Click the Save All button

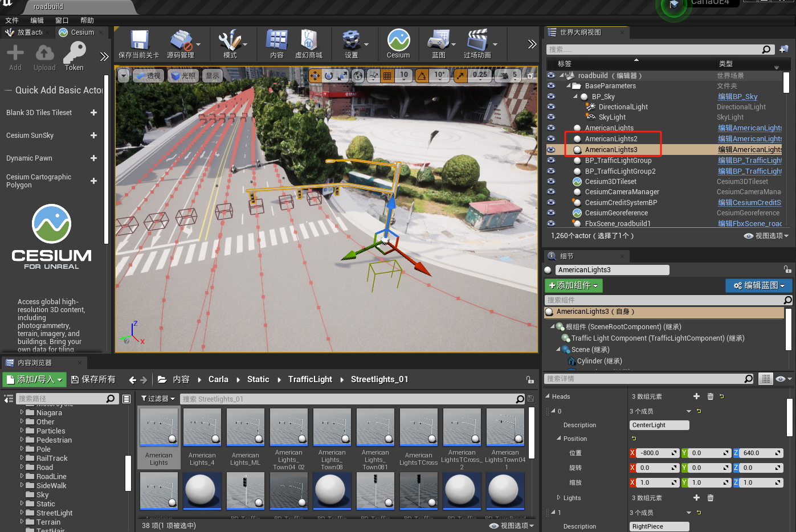pos(93,379)
